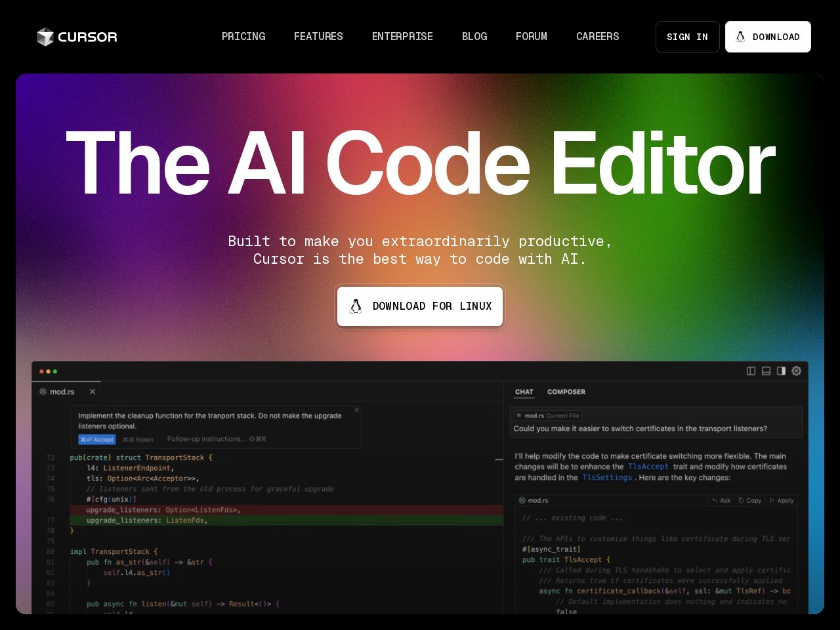Image resolution: width=840 pixels, height=630 pixels.
Task: Open the Pricing page
Action: point(243,37)
